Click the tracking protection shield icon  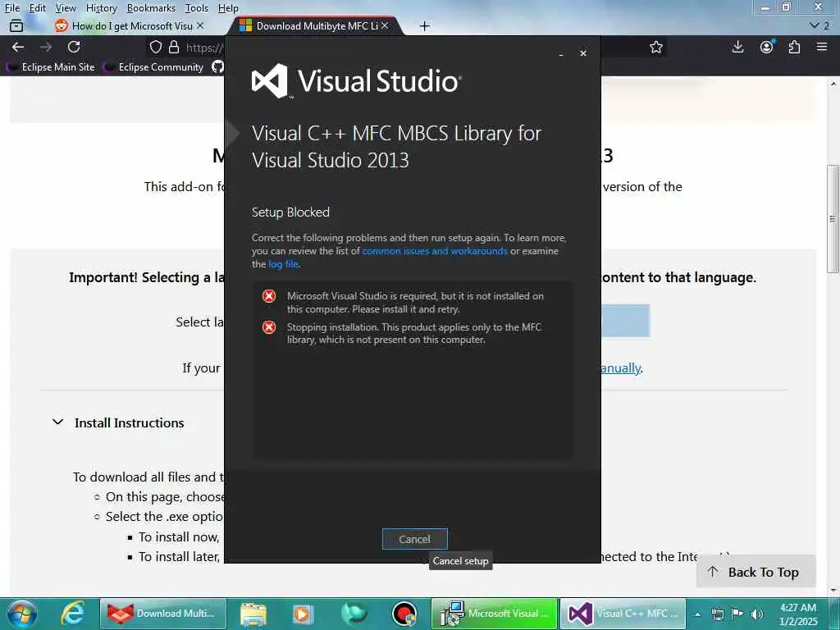[x=156, y=47]
